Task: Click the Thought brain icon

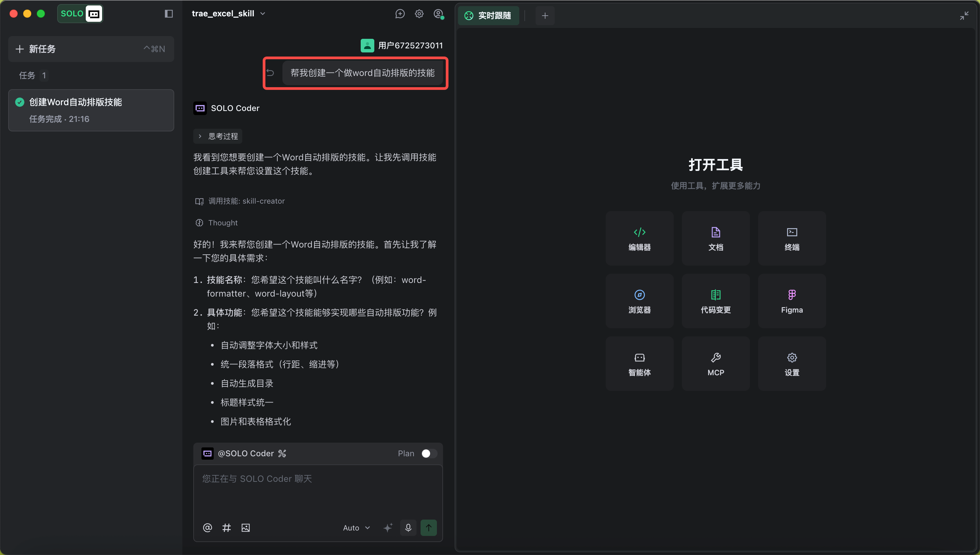Action: point(199,223)
